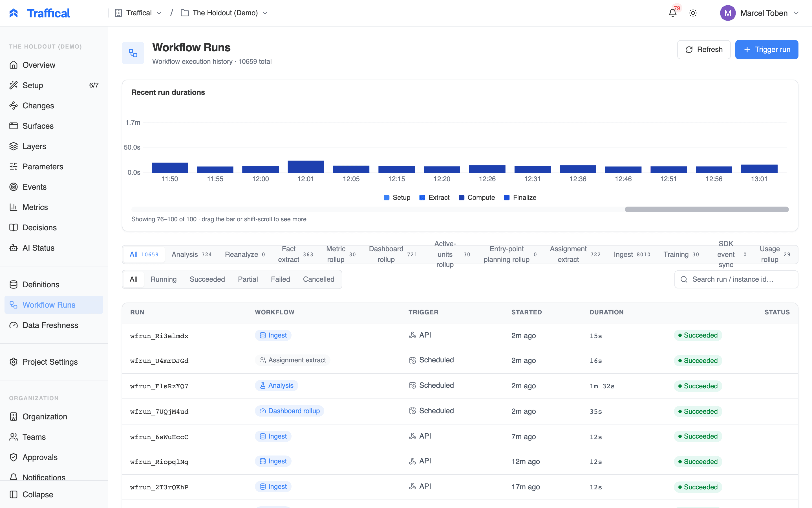Click the Metrics bar chart icon

click(14, 207)
